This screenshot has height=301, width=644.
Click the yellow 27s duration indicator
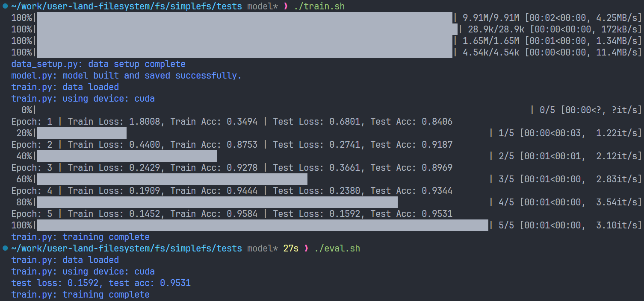tap(291, 248)
